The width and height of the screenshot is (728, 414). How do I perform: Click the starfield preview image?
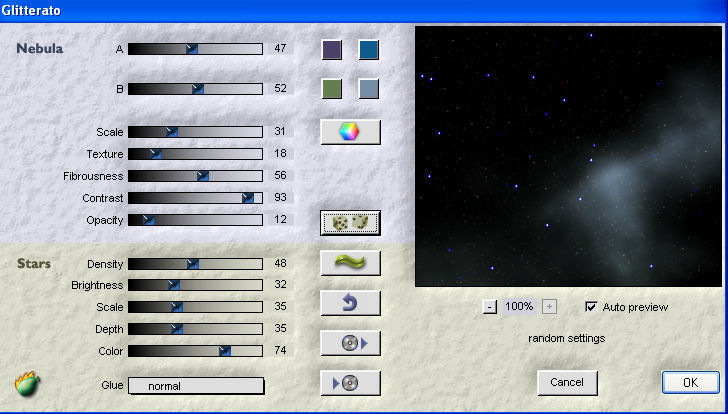566,157
